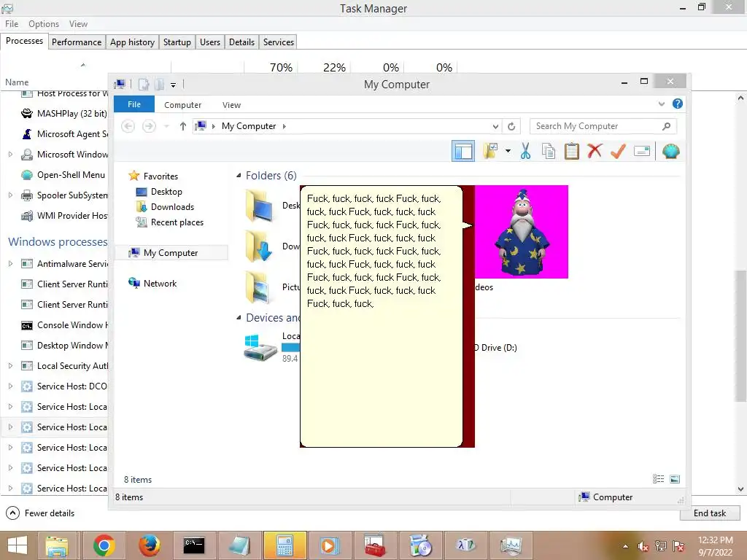Click the search magnifier icon in My Computer
The width and height of the screenshot is (747, 560).
click(x=667, y=126)
